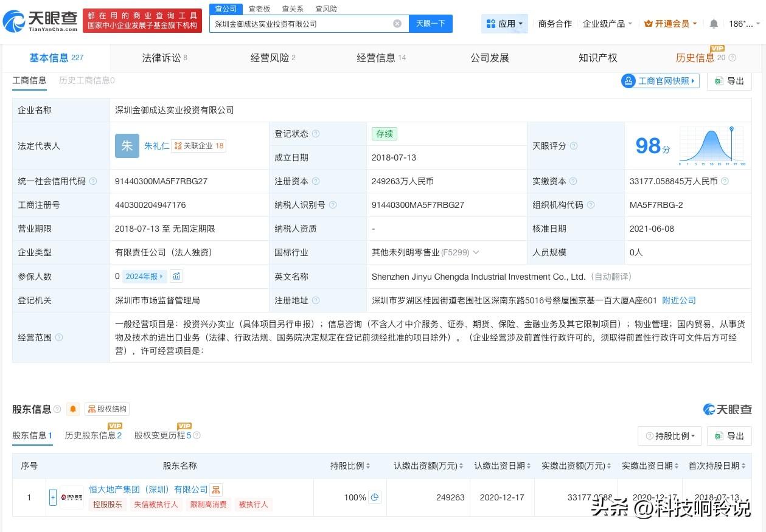Open the pie chart icon beside 100%

tap(375, 497)
